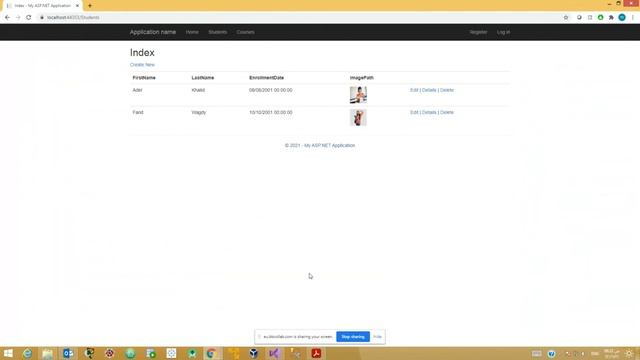Delete the Farid Wagdy row
Viewport: 640px width, 360px height.
coord(447,112)
